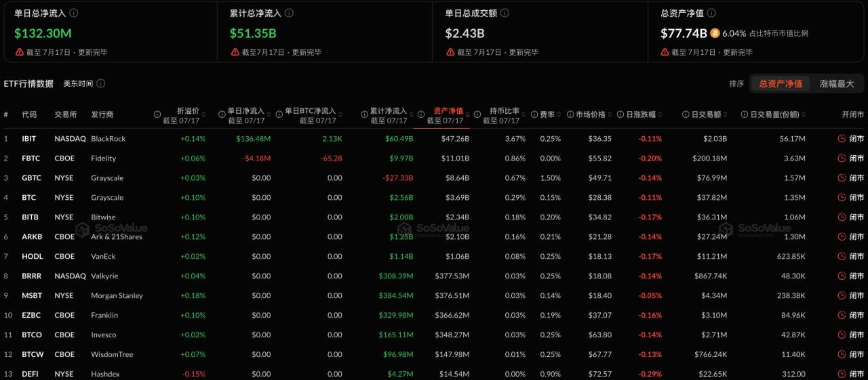Click the -65.28 BTC flow value
The image size is (868, 380).
coord(331,158)
